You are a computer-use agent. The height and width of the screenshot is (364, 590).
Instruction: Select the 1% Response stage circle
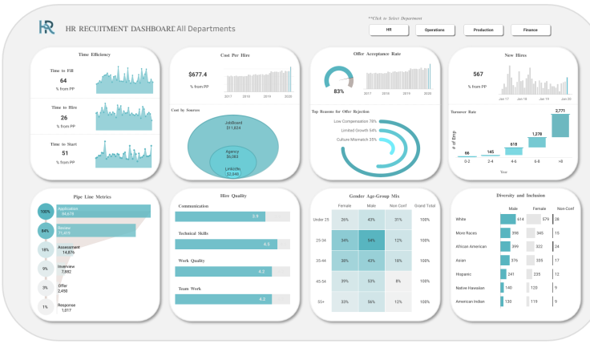46,307
